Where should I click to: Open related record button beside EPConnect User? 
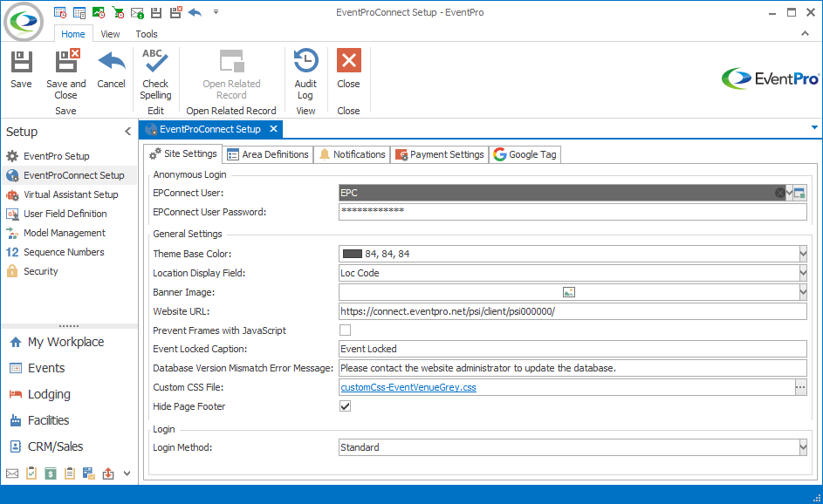(x=800, y=193)
